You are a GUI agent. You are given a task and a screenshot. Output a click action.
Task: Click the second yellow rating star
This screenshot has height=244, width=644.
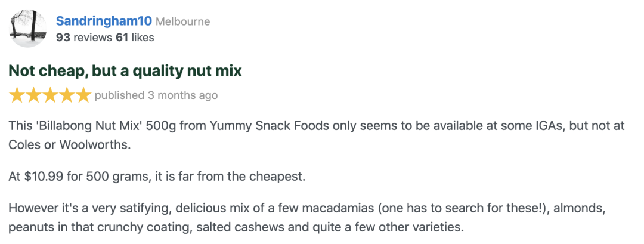coord(33,95)
